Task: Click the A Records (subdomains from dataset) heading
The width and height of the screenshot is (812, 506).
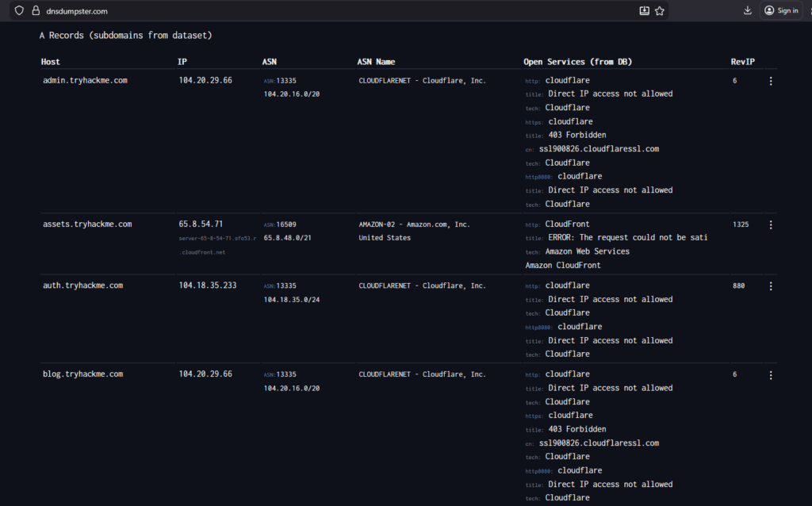Action: 126,35
